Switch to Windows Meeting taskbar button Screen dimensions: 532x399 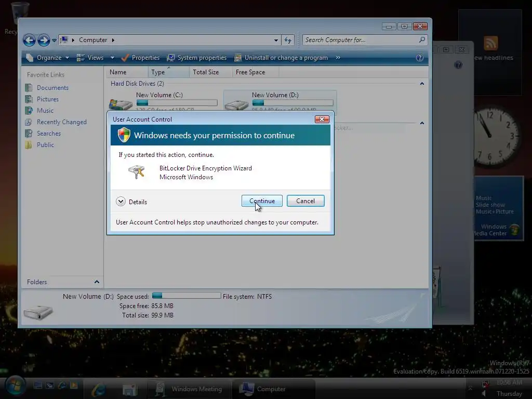pos(189,389)
